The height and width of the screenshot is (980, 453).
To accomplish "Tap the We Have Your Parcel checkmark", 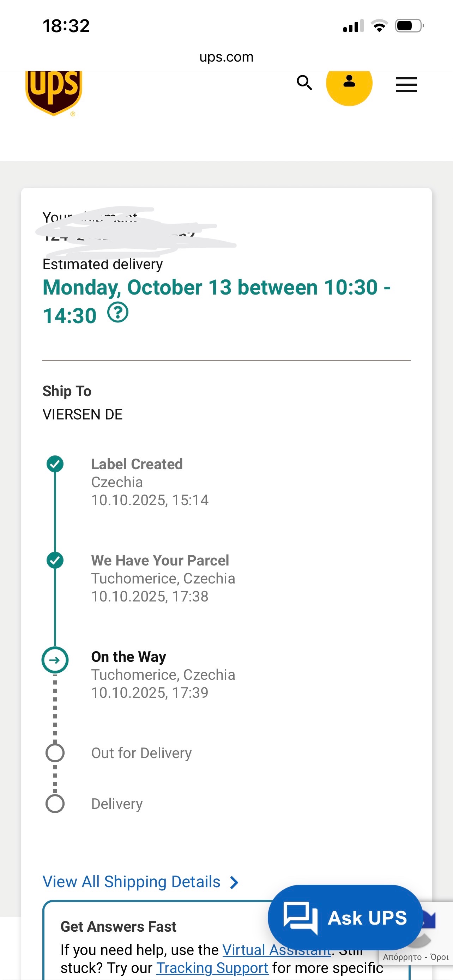I will [x=55, y=560].
